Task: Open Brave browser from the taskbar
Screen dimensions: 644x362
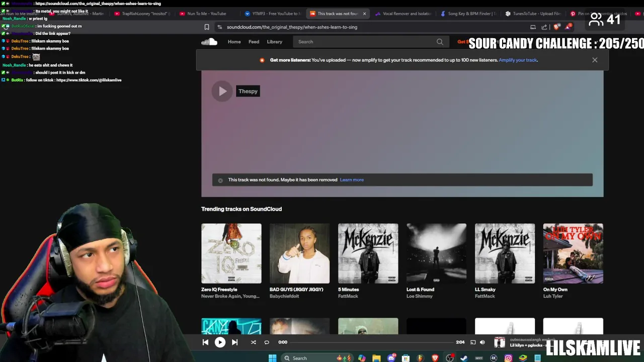Action: tap(435, 358)
